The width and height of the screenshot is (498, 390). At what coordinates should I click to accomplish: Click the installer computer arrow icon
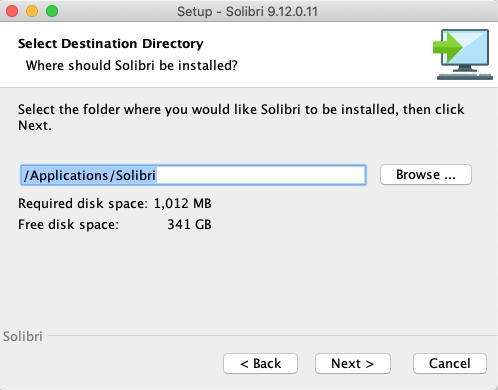click(463, 54)
